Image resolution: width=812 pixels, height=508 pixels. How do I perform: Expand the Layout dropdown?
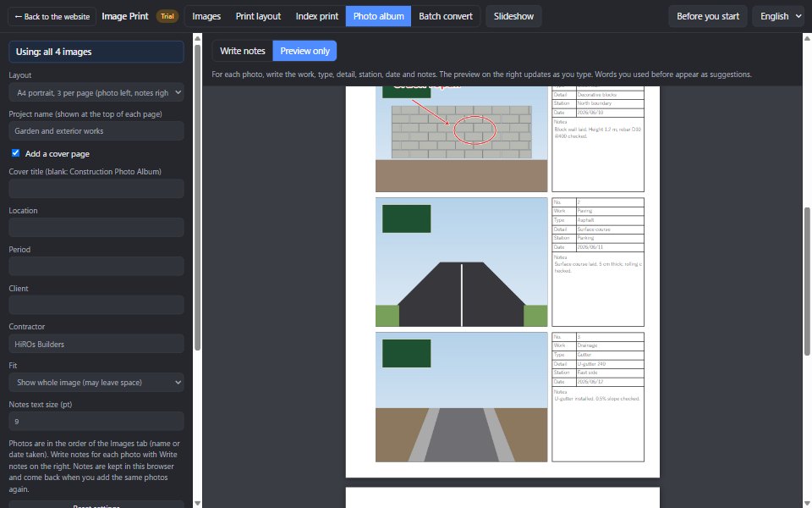(x=96, y=93)
